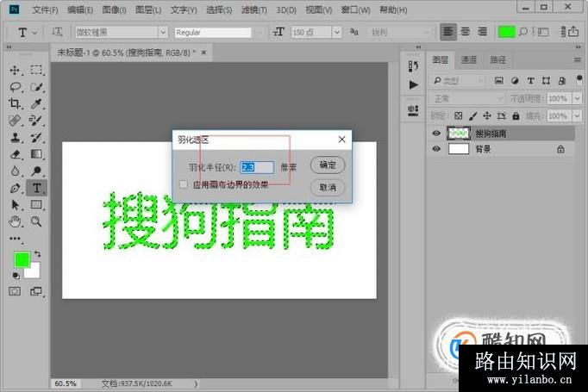The height and width of the screenshot is (392, 588).
Task: Align text center
Action: pyautogui.click(x=466, y=32)
